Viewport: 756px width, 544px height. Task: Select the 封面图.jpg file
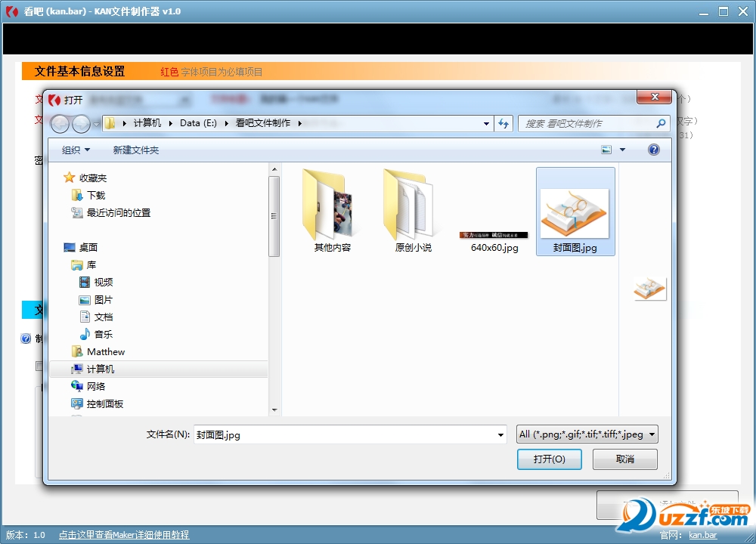coord(575,212)
